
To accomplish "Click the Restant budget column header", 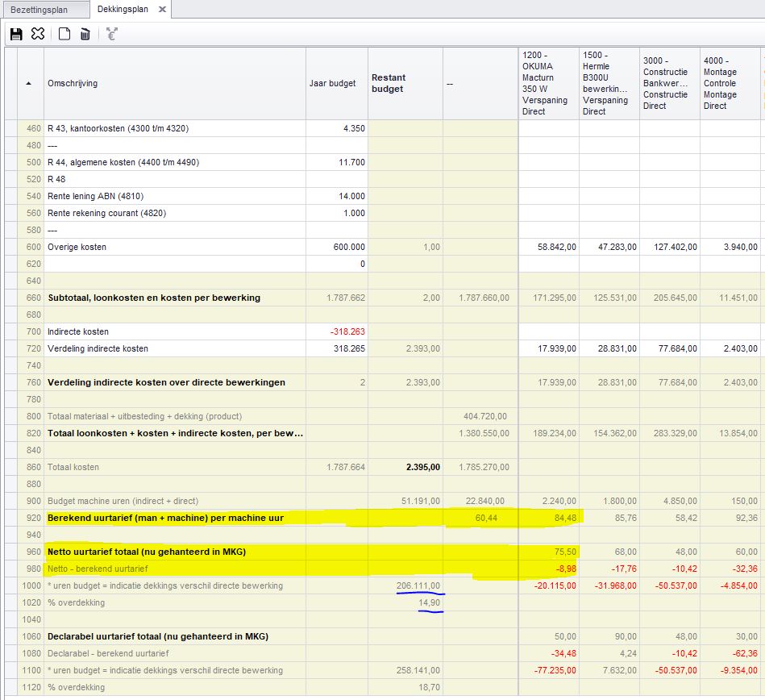I will 405,84.
